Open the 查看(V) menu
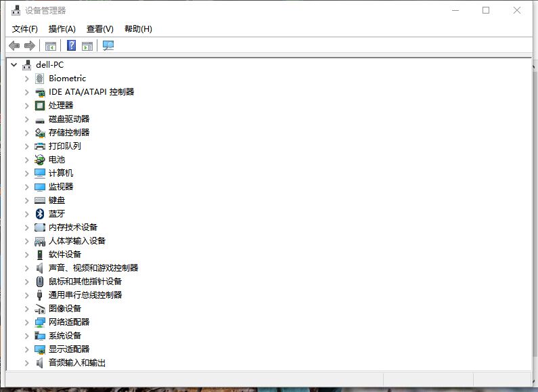 (100, 29)
